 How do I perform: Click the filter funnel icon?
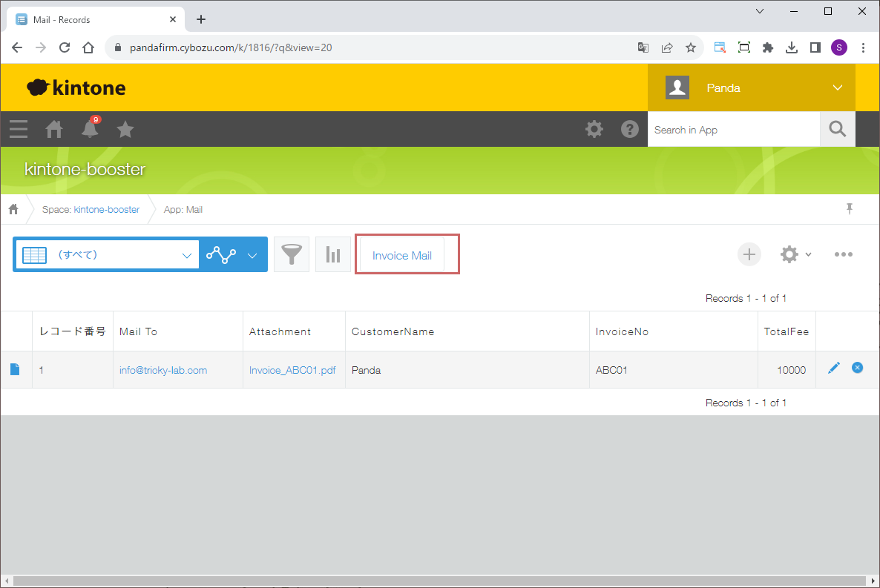click(292, 255)
